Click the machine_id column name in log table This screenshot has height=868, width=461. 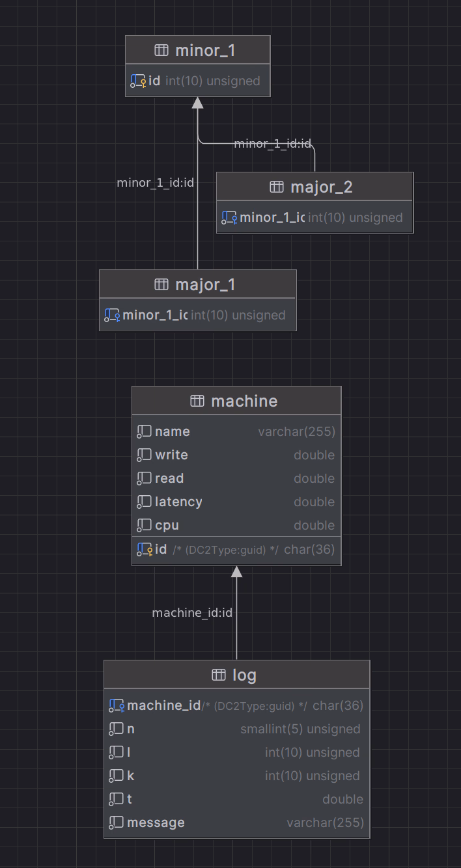click(x=164, y=705)
